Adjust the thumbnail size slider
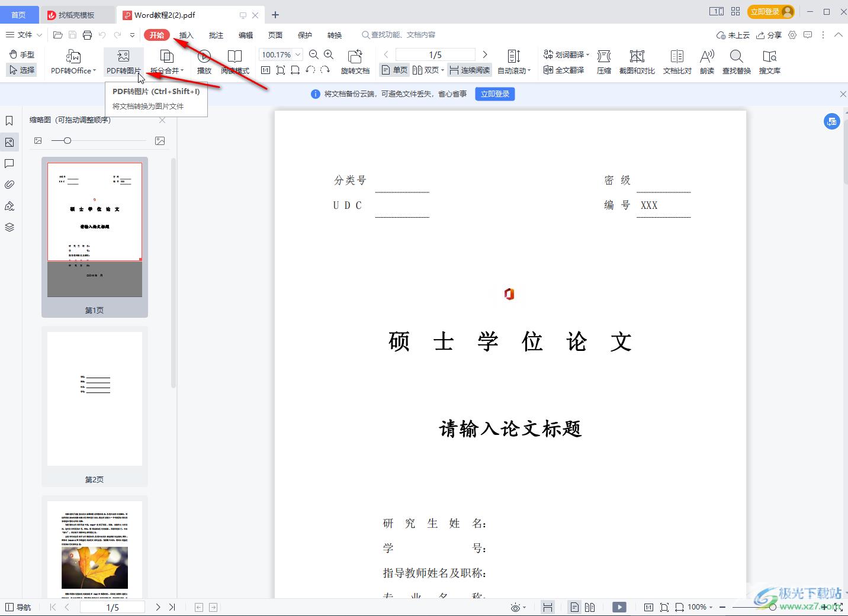 (68, 141)
